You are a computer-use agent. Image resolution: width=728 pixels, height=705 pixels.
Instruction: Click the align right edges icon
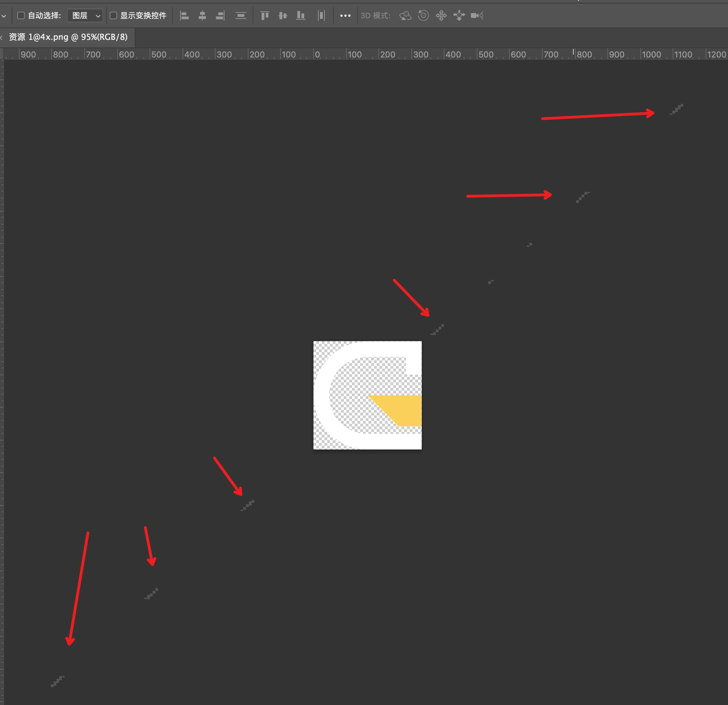(x=220, y=15)
